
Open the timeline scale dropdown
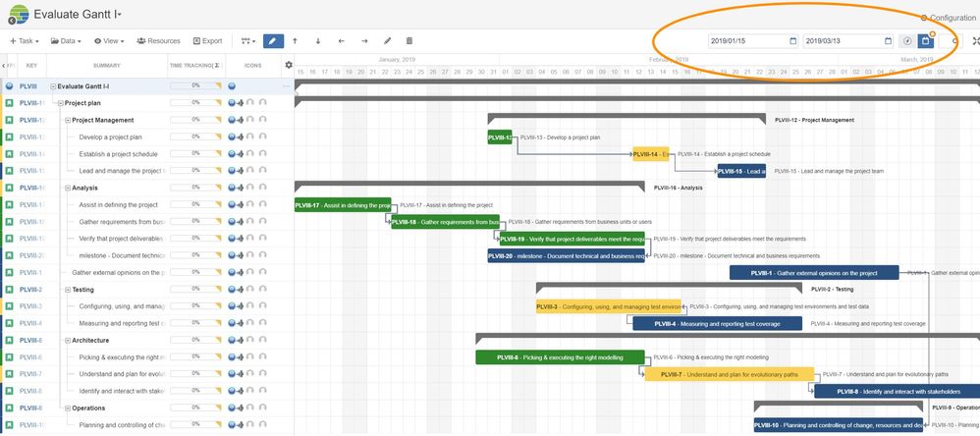pyautogui.click(x=248, y=41)
